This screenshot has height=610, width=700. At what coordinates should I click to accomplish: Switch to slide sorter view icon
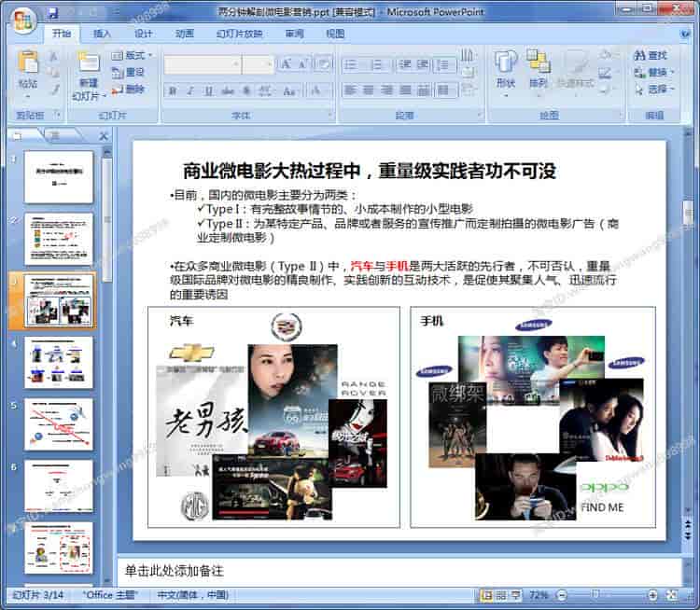pos(501,595)
